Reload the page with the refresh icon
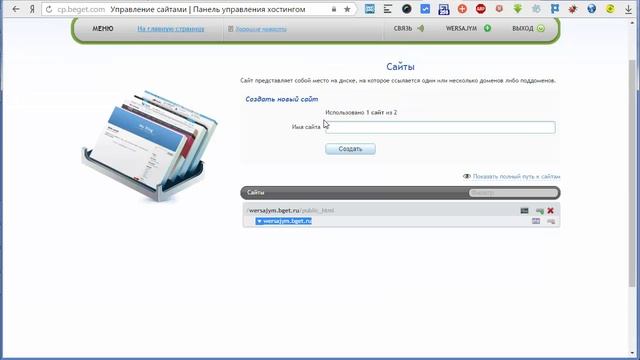 (49, 9)
